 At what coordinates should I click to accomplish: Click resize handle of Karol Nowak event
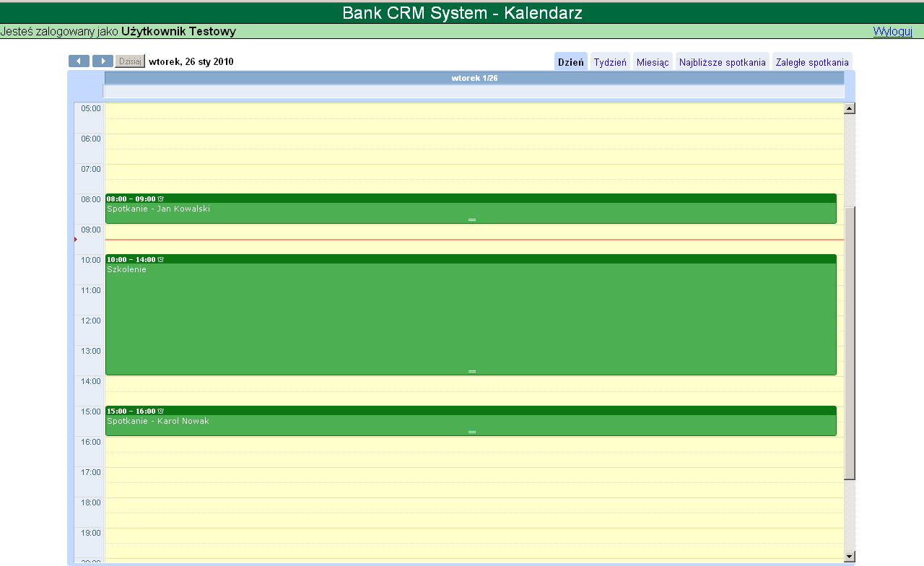(x=472, y=432)
